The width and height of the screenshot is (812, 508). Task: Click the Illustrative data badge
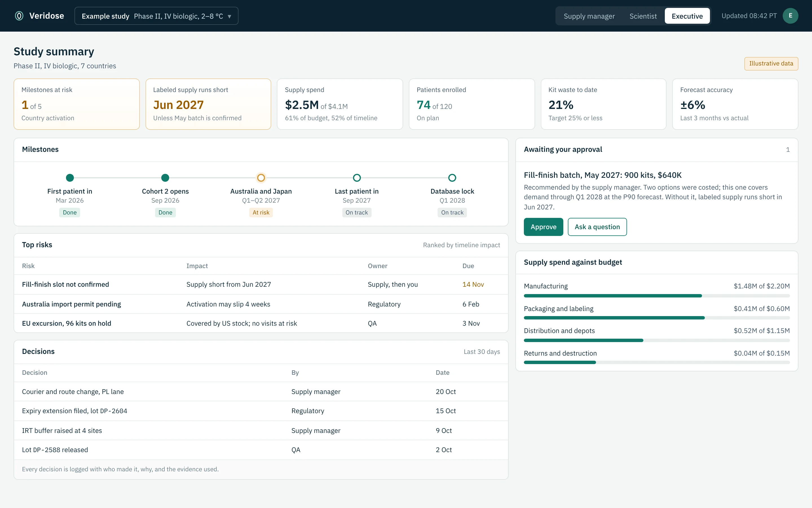tap(771, 63)
